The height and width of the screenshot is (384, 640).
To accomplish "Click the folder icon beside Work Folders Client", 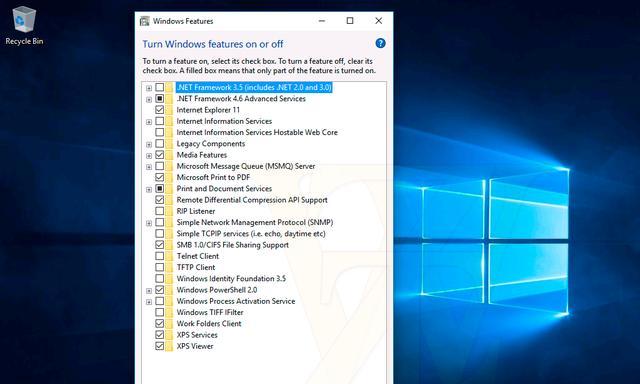I will tap(169, 324).
